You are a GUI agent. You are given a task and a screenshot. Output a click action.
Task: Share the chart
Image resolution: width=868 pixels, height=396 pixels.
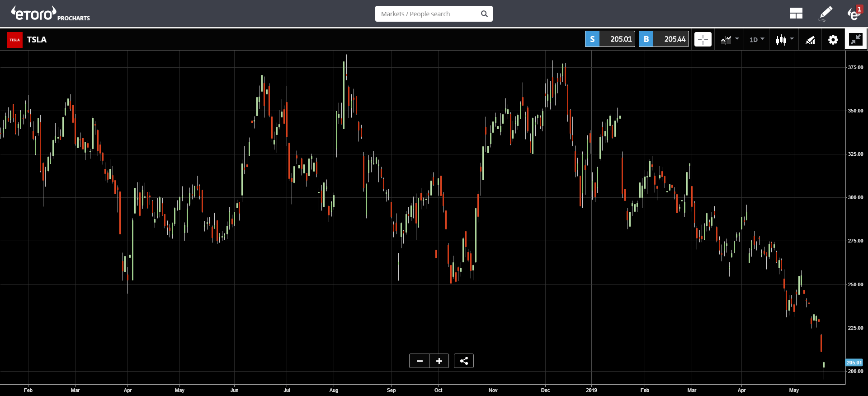point(464,361)
